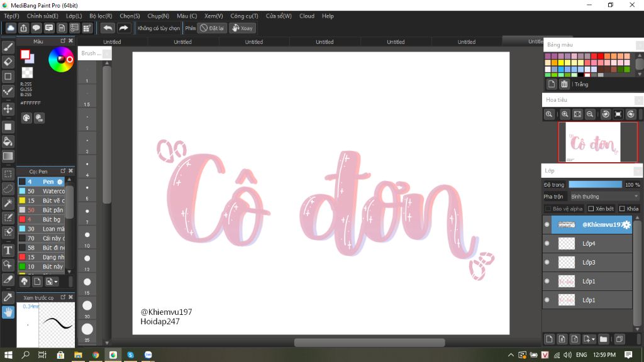Select the rectangular Selection tool

pyautogui.click(x=8, y=174)
